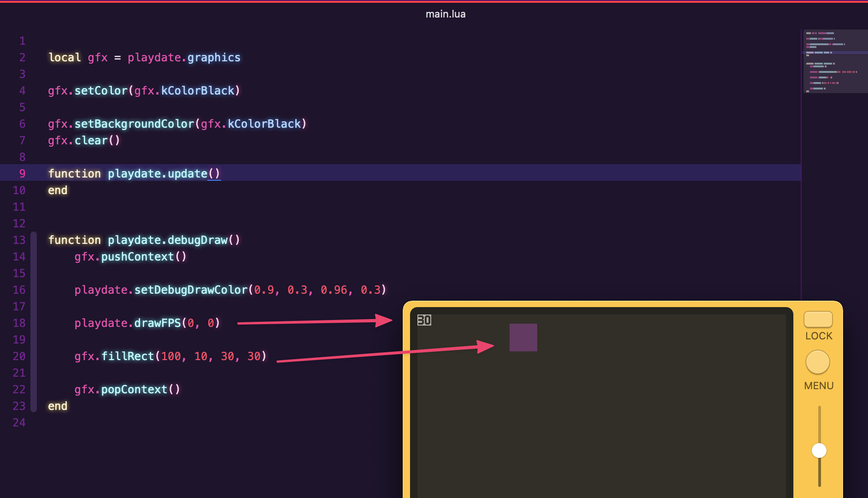Click the underlined parentheses after playdate.update
Image resolution: width=868 pixels, height=498 pixels.
click(x=214, y=174)
